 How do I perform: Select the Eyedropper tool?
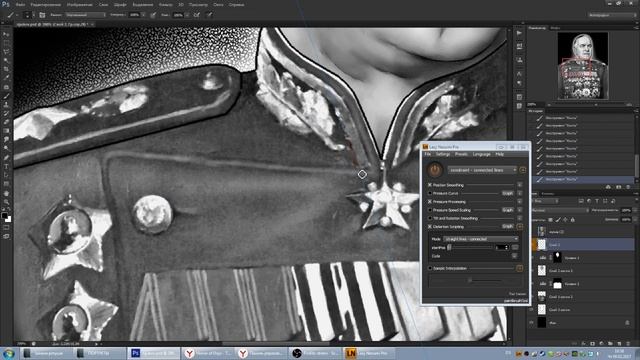(6, 78)
